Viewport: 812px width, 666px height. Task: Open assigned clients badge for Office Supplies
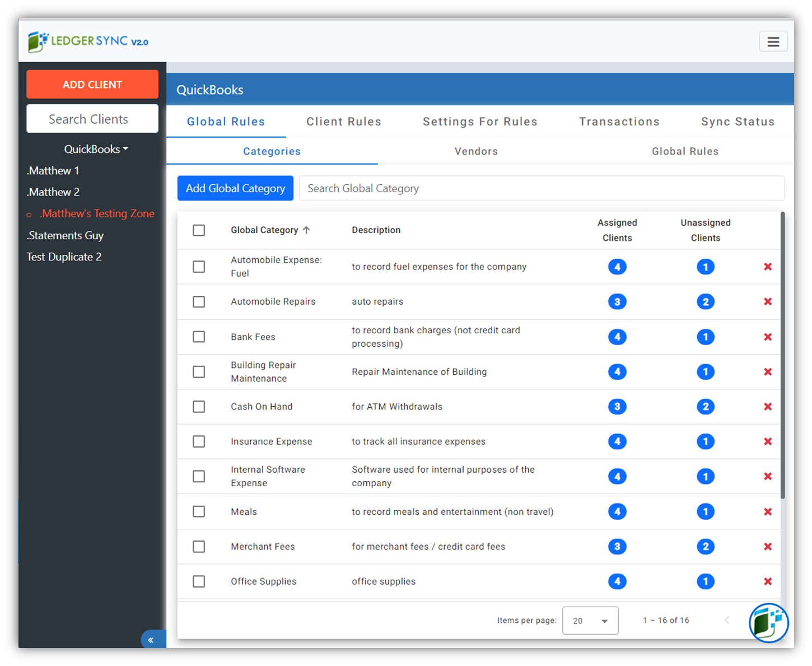pos(617,581)
